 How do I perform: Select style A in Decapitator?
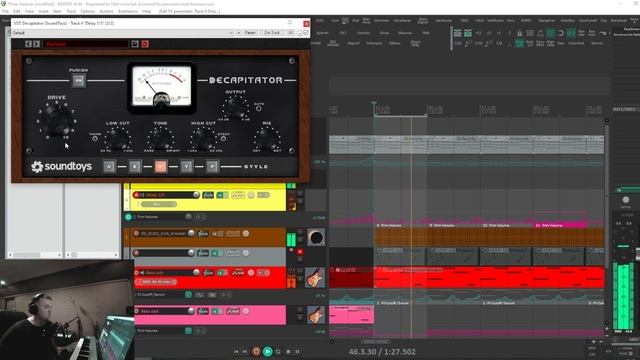tap(109, 167)
